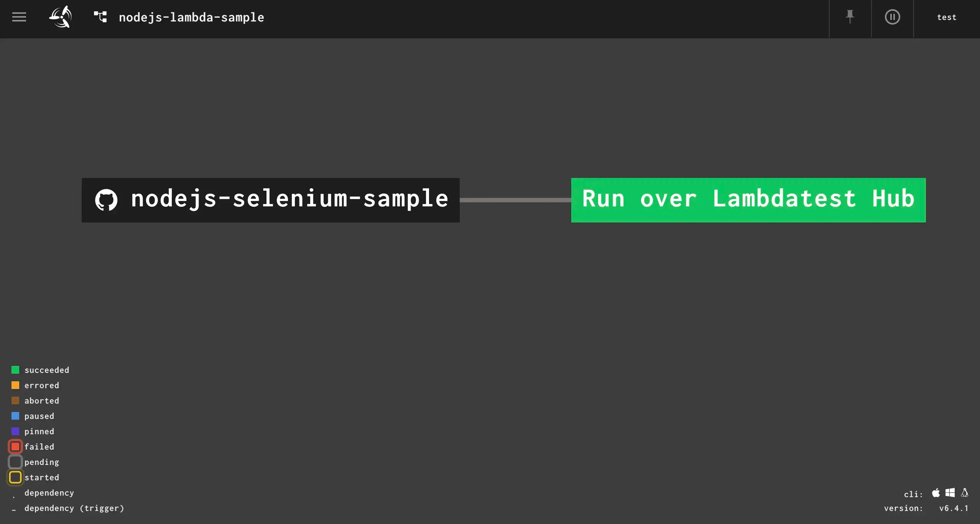Click the Linux CLI icon in status bar
Viewport: 980px width, 524px height.
pos(965,493)
